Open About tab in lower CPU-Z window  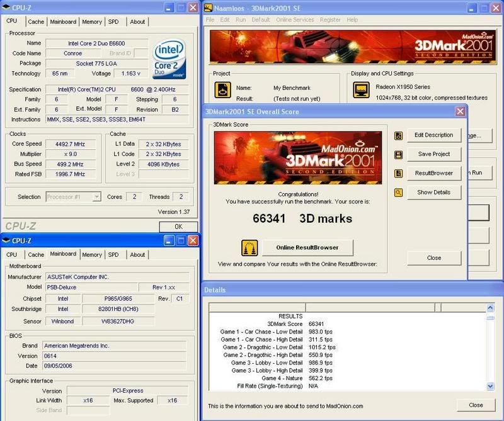point(137,255)
